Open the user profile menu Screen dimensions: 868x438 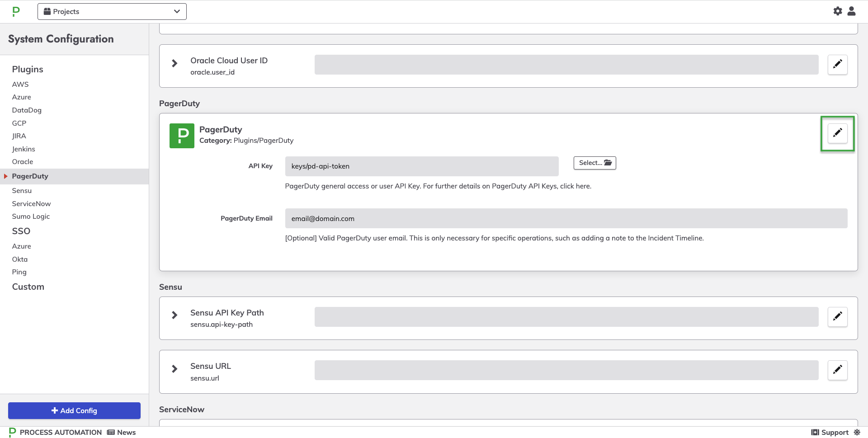(851, 11)
